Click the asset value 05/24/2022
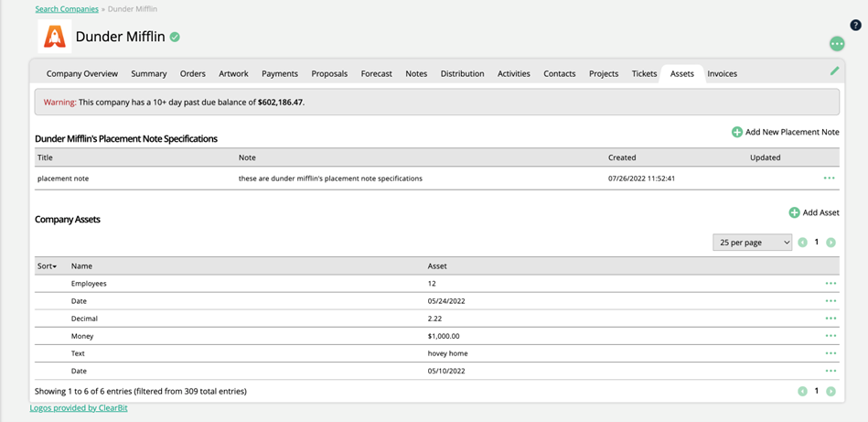The width and height of the screenshot is (868, 422). [x=446, y=301]
